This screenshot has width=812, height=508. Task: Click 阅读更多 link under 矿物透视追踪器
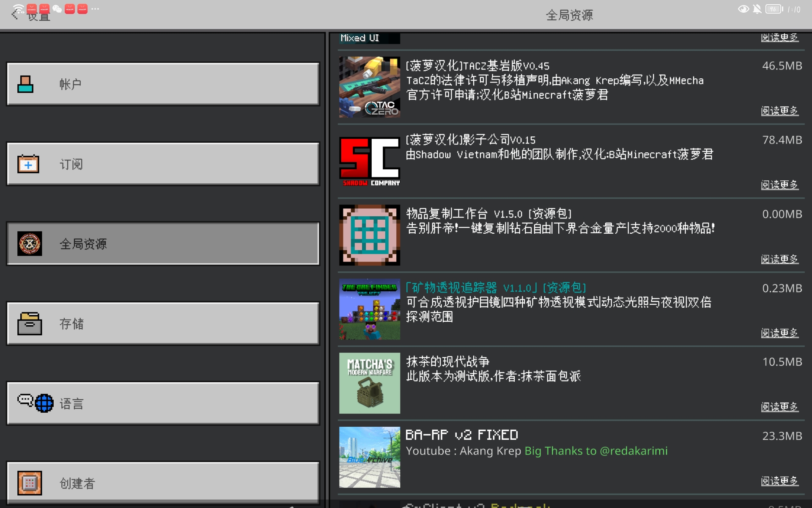779,333
